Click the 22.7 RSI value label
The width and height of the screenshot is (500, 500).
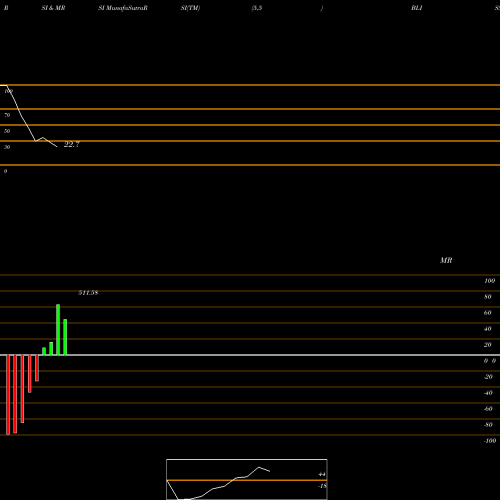72,144
